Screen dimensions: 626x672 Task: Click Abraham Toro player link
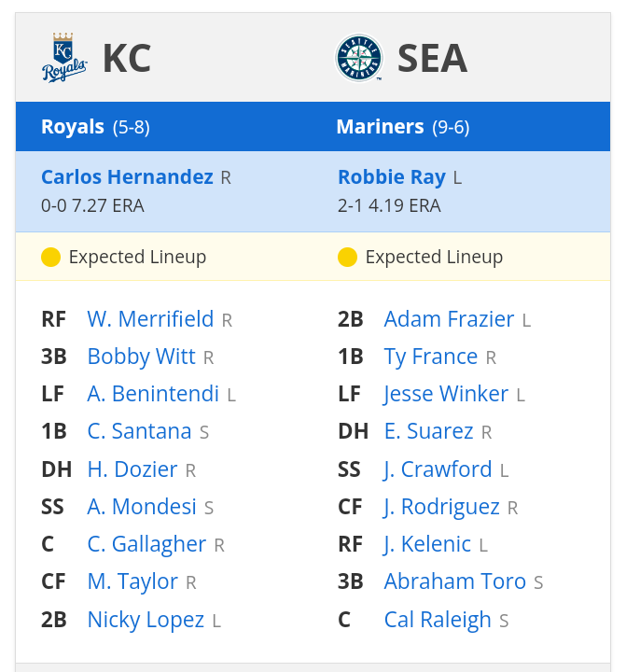point(454,581)
